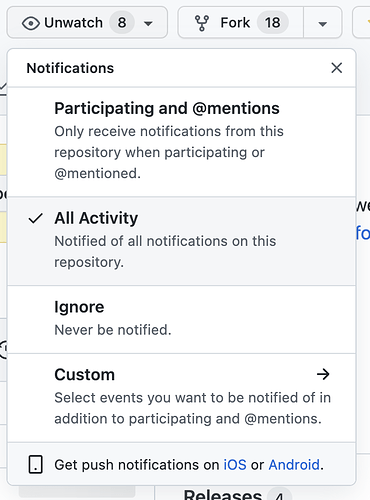Click the watchers count badge 8
The width and height of the screenshot is (370, 500).
[122, 23]
